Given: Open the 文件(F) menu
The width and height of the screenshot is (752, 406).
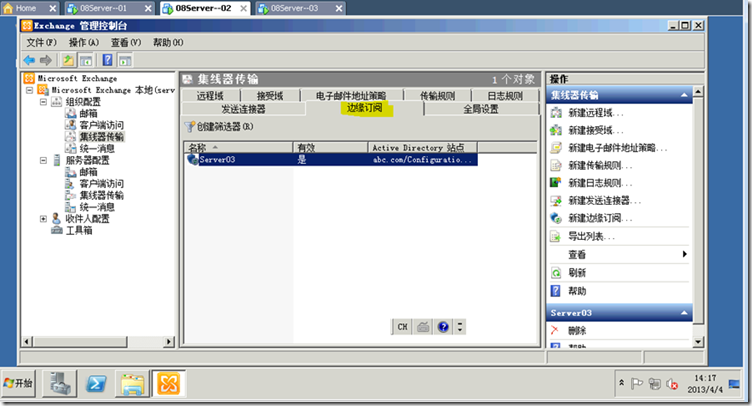Looking at the screenshot, I should pos(42,43).
